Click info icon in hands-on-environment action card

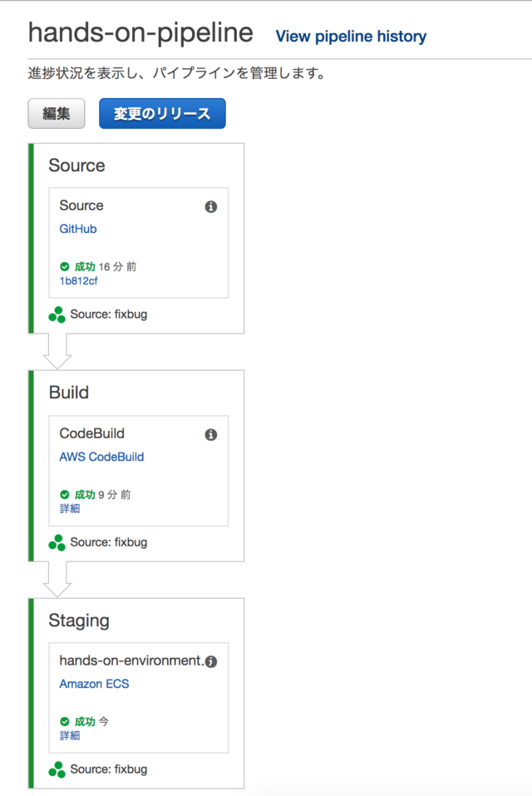coord(211,662)
